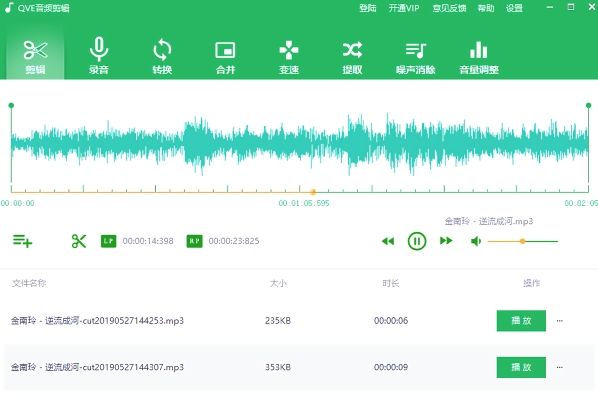
Task: Select the 变速 speed change tool
Action: pyautogui.click(x=289, y=55)
